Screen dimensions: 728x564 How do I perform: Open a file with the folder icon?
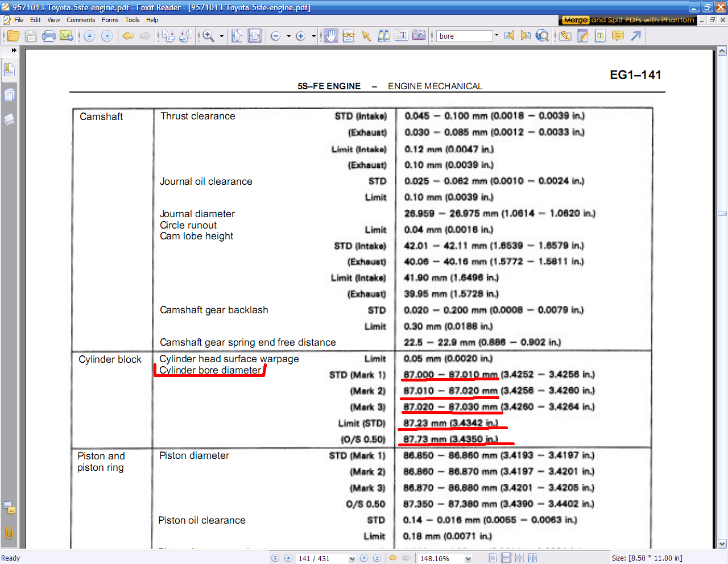tap(14, 36)
